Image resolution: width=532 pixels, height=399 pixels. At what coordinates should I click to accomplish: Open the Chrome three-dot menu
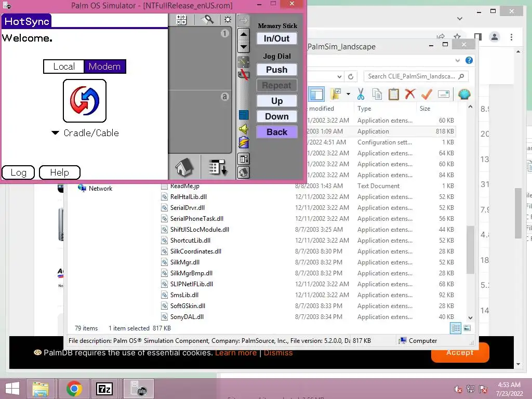(x=511, y=37)
